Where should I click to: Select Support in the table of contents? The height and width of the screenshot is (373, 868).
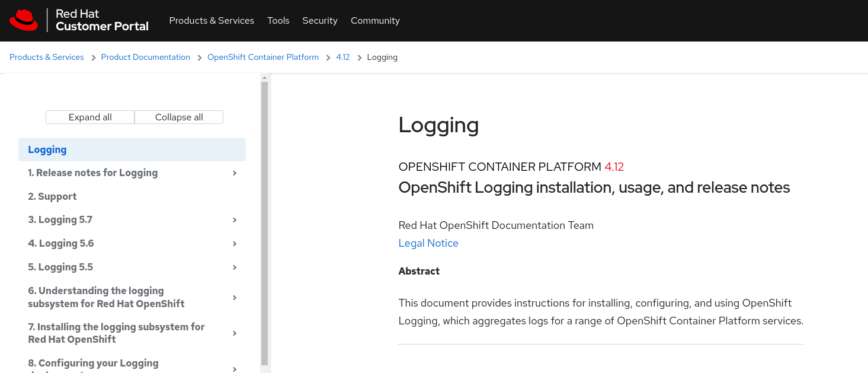[52, 196]
